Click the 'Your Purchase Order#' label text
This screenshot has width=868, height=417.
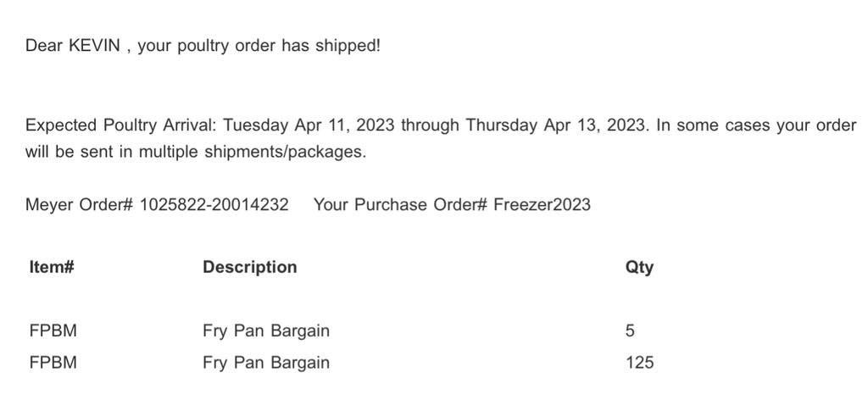click(x=400, y=205)
